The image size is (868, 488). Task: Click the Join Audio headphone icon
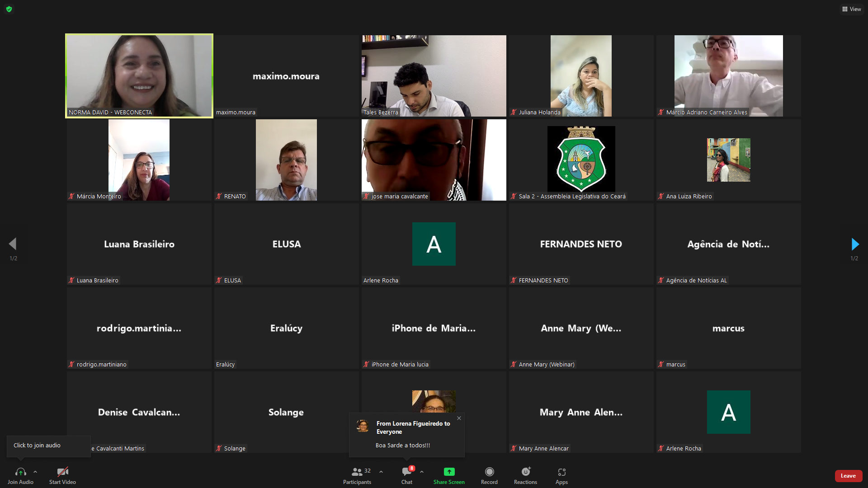(20, 472)
